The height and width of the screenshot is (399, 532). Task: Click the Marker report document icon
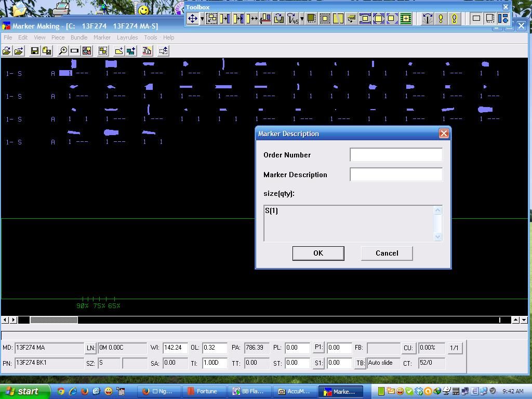click(x=147, y=51)
